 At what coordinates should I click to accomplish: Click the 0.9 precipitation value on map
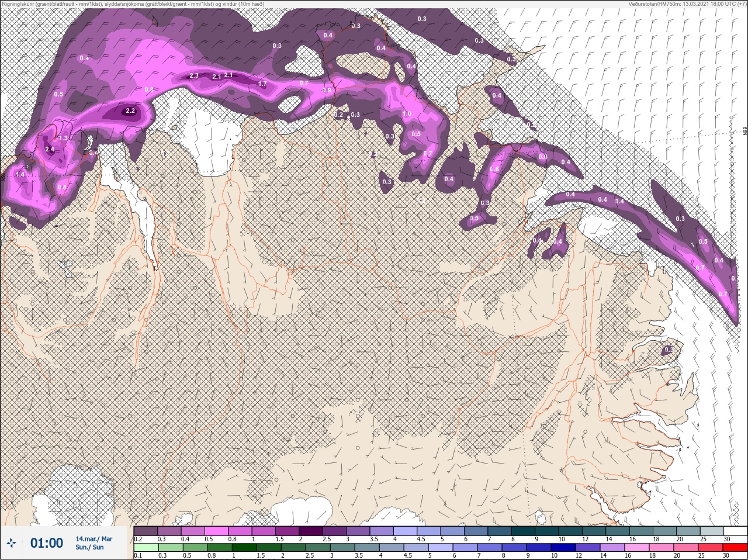[x=327, y=90]
